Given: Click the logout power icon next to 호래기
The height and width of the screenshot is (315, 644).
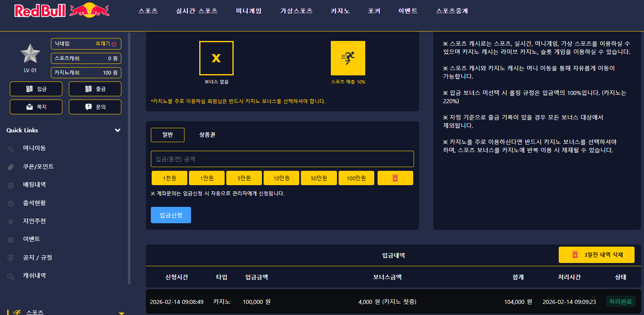Looking at the screenshot, I should tap(114, 44).
